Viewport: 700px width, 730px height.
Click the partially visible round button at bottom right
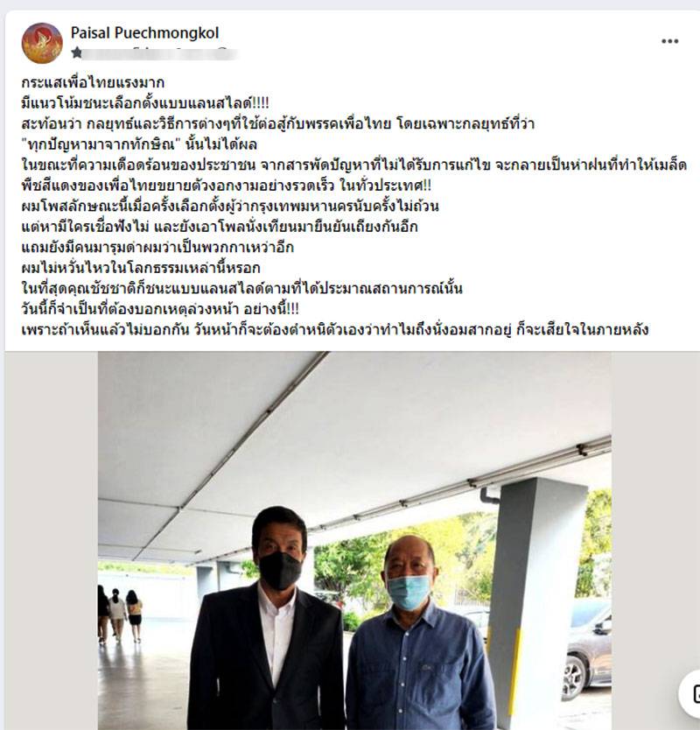(x=691, y=693)
